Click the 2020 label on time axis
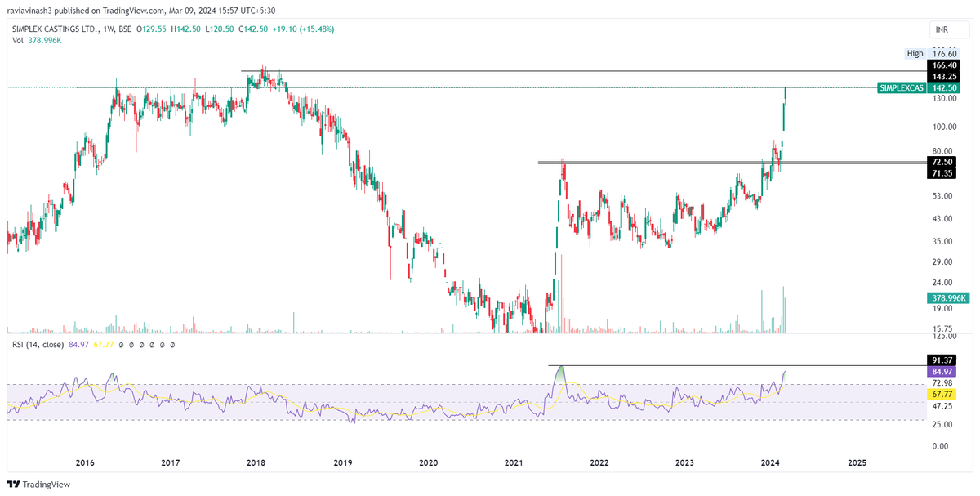The height and width of the screenshot is (496, 980). 428,462
